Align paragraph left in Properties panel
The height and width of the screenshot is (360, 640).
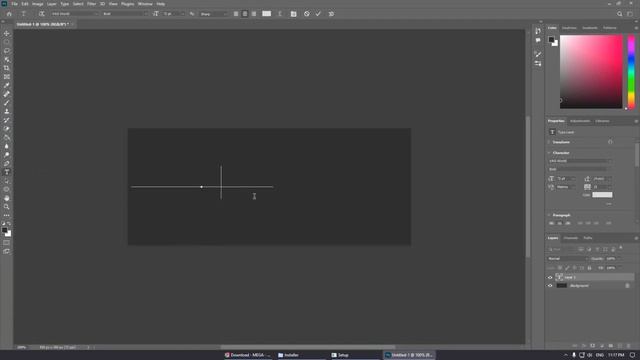click(552, 223)
